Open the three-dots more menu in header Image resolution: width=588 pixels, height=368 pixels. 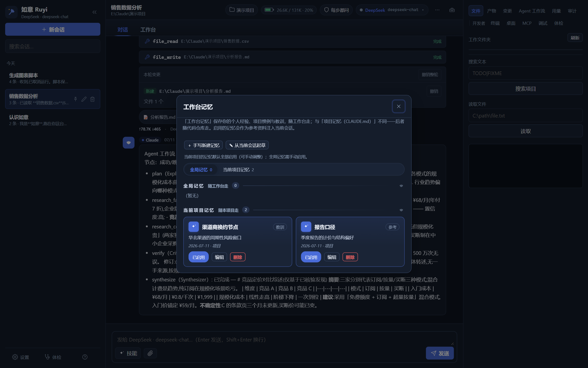pyautogui.click(x=437, y=10)
